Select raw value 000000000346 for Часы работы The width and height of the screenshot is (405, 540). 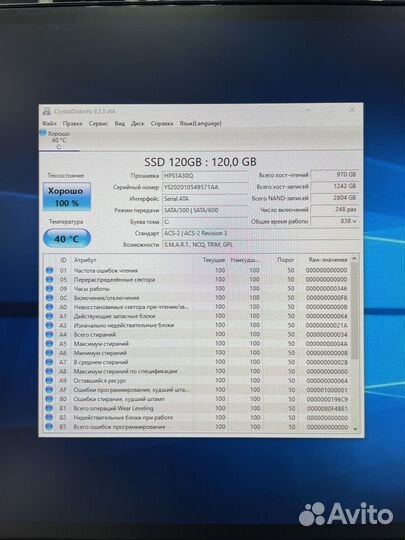pos(327,289)
